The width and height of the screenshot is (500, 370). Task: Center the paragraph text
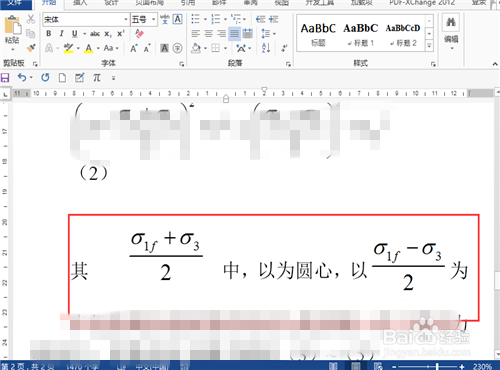(x=209, y=34)
